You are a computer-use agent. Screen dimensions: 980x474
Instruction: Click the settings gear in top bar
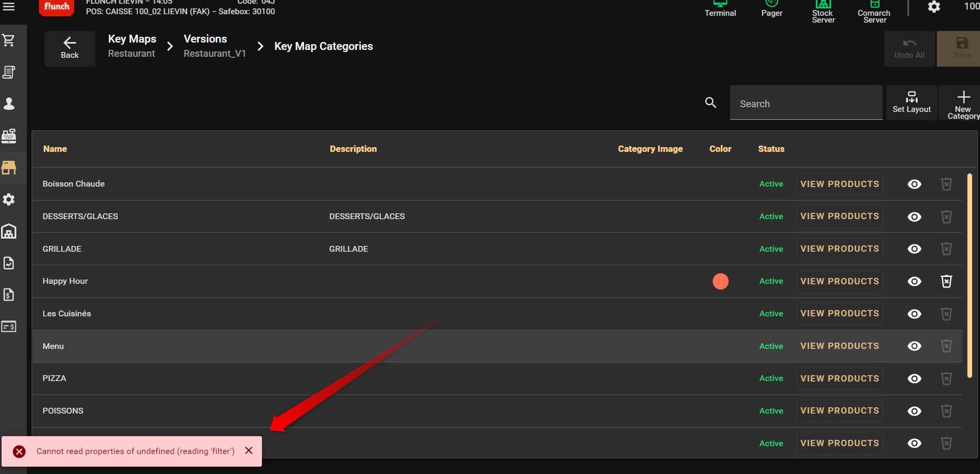[934, 7]
